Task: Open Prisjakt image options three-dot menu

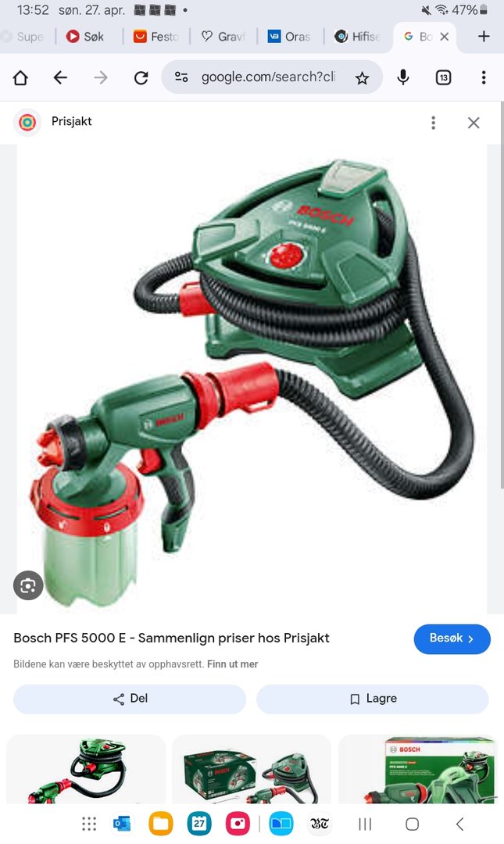Action: tap(433, 123)
